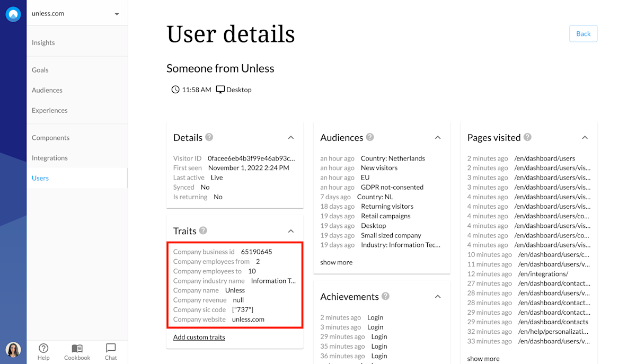Open Integrations in the sidebar
Viewport: 636px width, 364px height.
(50, 158)
